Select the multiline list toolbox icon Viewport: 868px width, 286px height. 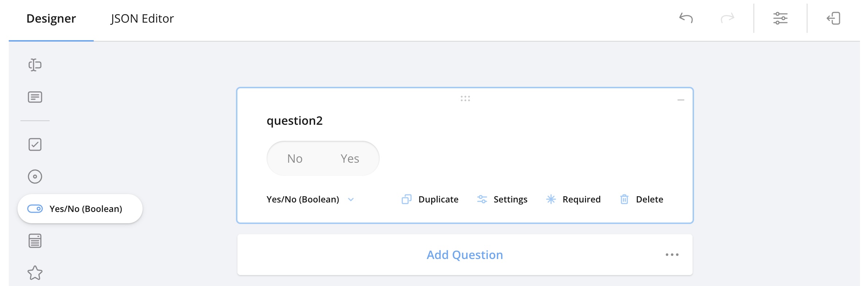pos(35,241)
